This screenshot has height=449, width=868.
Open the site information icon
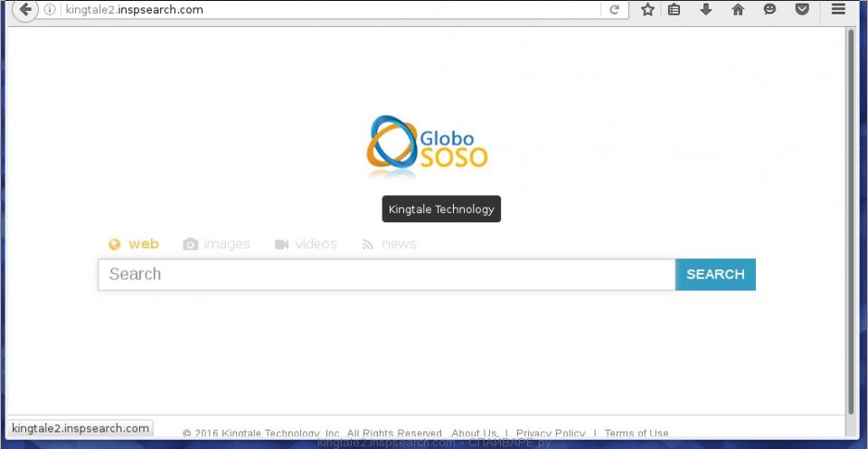point(51,10)
